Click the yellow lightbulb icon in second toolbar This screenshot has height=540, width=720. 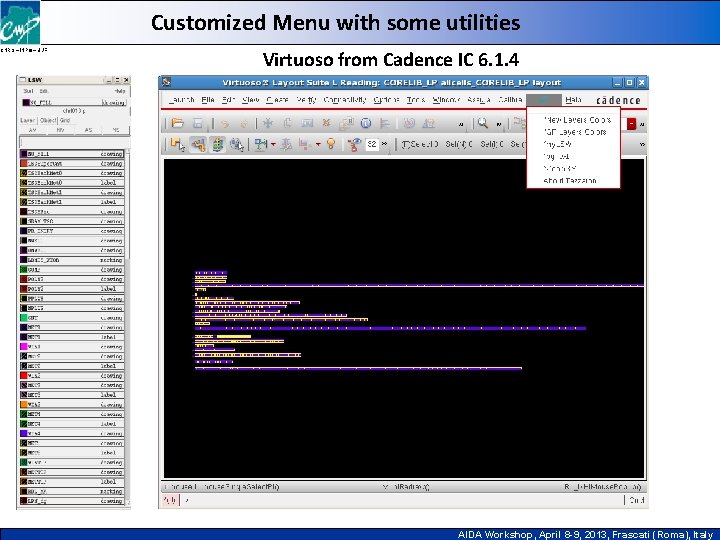(x=331, y=144)
